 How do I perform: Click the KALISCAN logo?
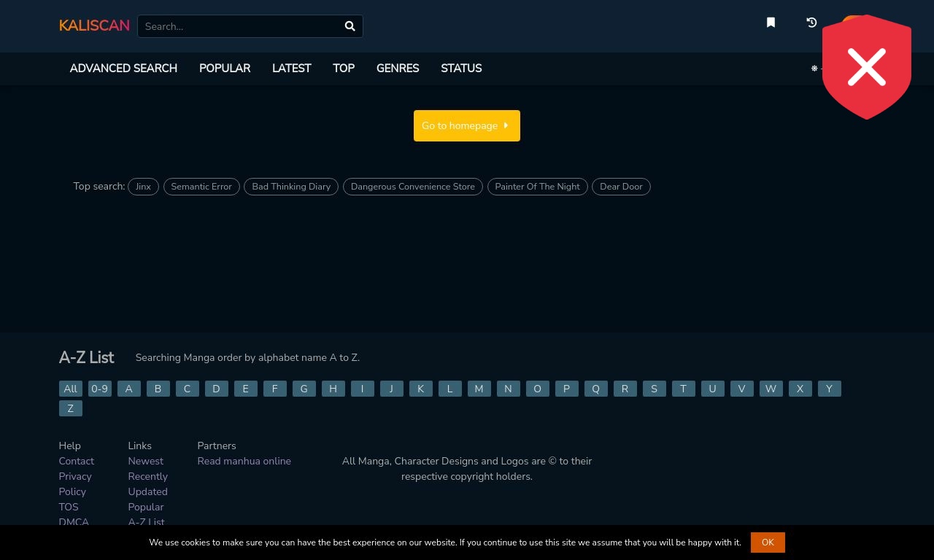pyautogui.click(x=94, y=26)
